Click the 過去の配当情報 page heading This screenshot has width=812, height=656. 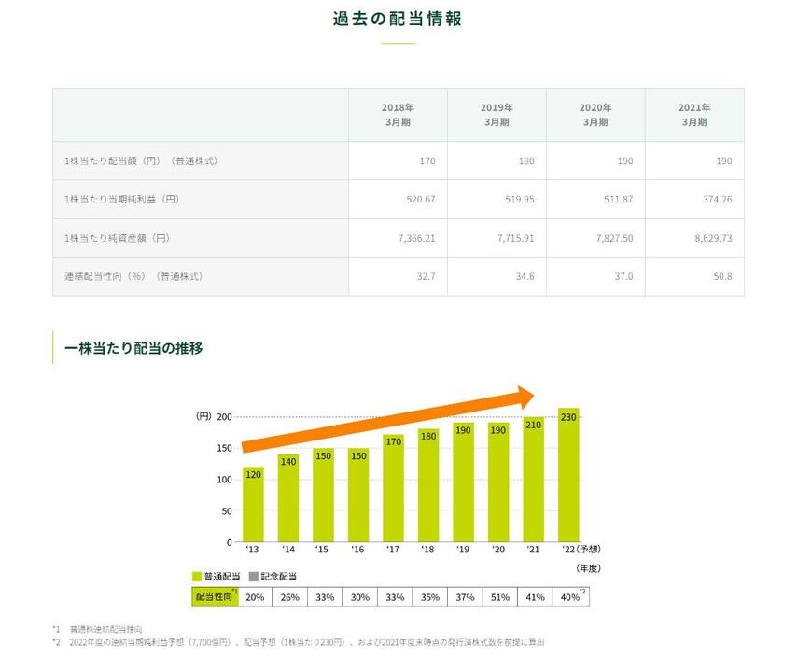tap(398, 19)
